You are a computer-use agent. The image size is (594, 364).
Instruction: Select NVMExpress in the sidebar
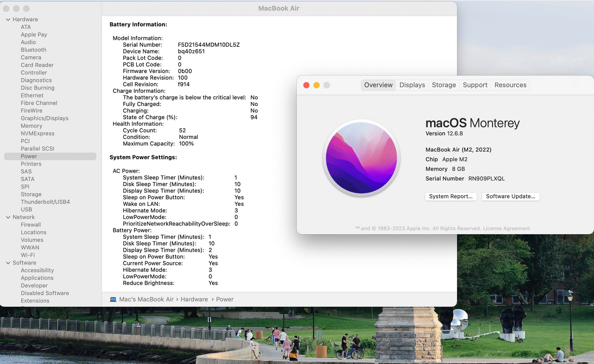[x=38, y=134]
